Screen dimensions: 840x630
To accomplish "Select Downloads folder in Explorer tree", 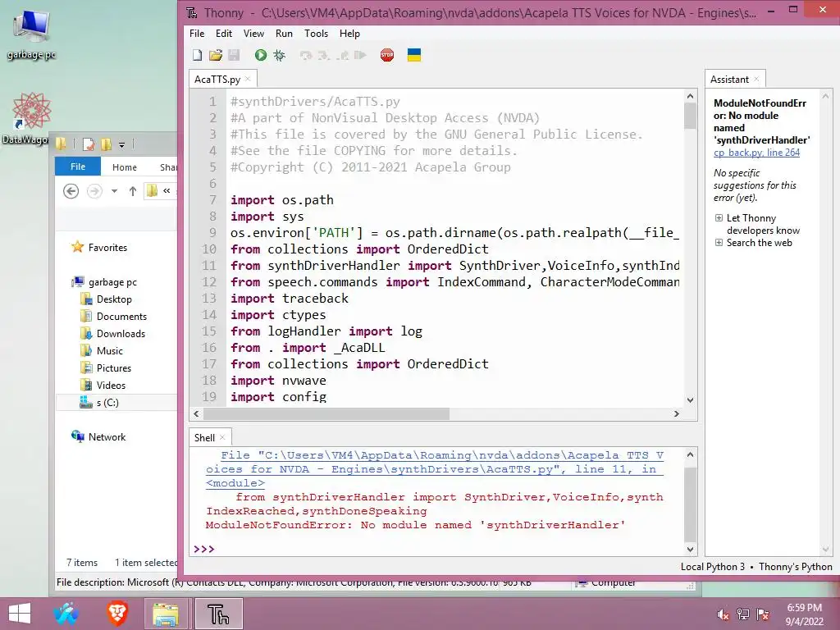I will point(113,333).
